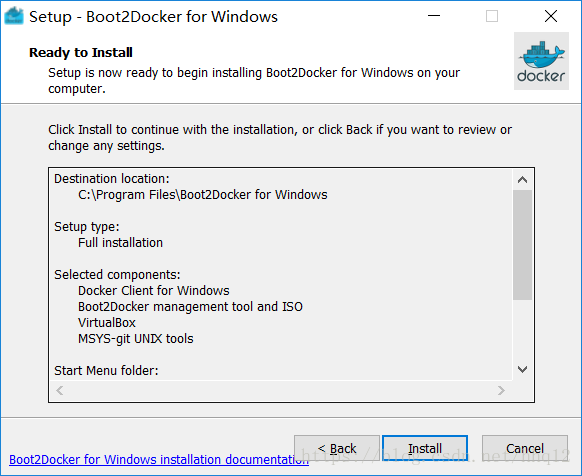582x476 pixels.
Task: Click the summary box's scroll down arrow
Action: [x=522, y=369]
